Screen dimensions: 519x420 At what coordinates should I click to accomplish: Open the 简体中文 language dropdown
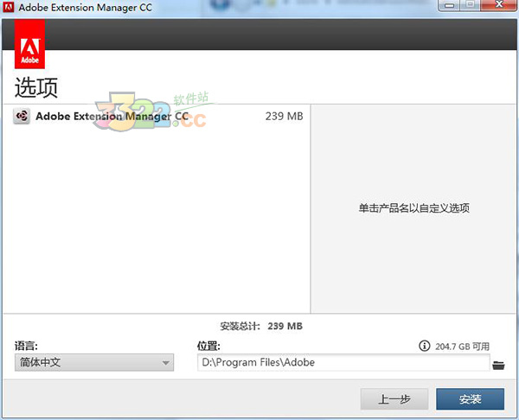(94, 362)
